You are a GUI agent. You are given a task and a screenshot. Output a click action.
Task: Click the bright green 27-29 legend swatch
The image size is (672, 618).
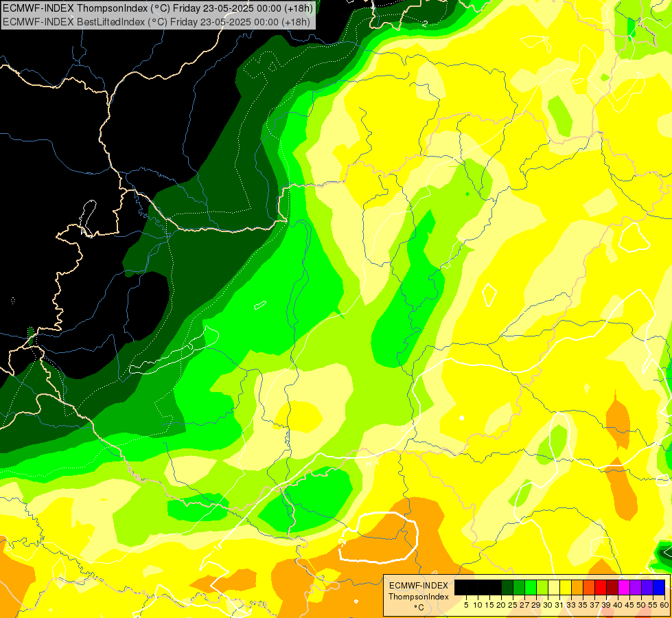tap(531, 587)
